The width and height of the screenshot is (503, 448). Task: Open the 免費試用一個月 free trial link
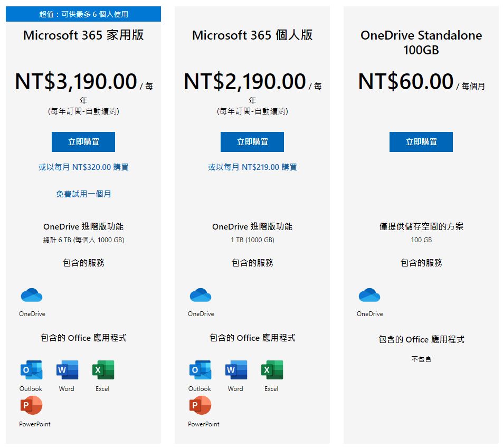click(x=83, y=194)
